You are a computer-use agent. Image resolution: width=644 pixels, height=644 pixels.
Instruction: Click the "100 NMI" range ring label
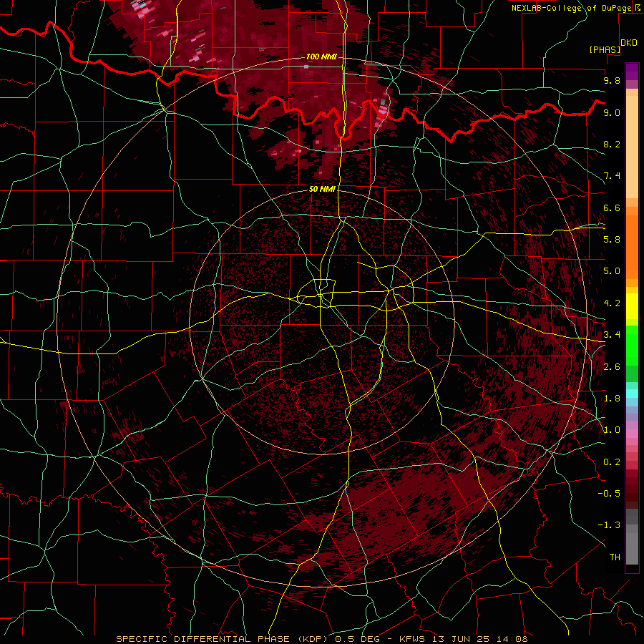321,57
